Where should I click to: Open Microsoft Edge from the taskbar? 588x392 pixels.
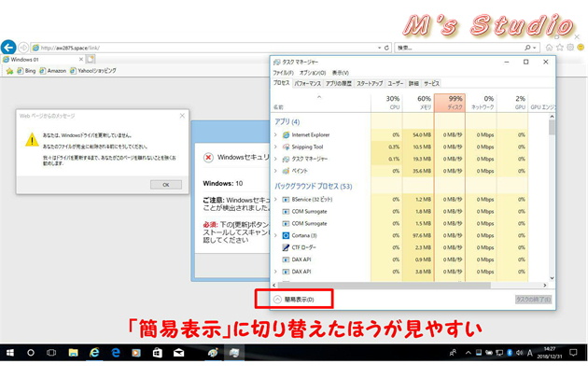pos(116,353)
